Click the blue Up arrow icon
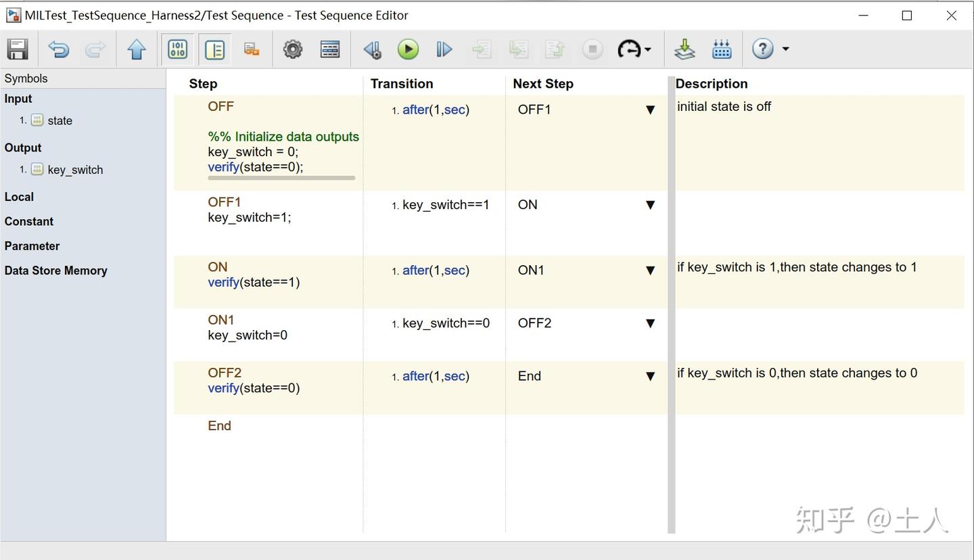This screenshot has width=974, height=560. pyautogui.click(x=137, y=49)
